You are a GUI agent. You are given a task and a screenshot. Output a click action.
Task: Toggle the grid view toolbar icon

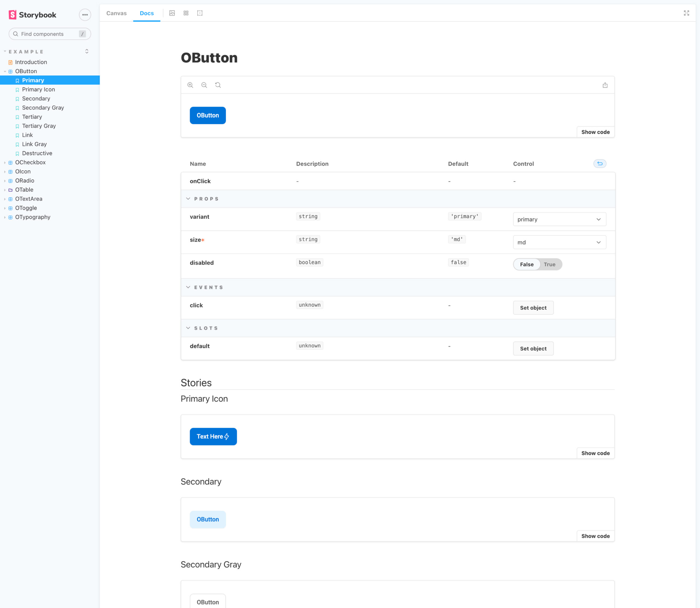[x=186, y=13]
